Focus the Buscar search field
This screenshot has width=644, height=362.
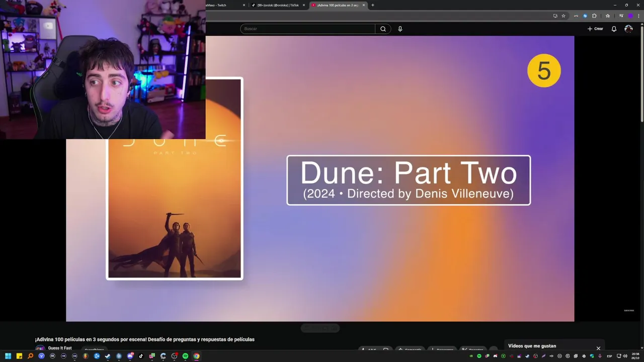308,29
